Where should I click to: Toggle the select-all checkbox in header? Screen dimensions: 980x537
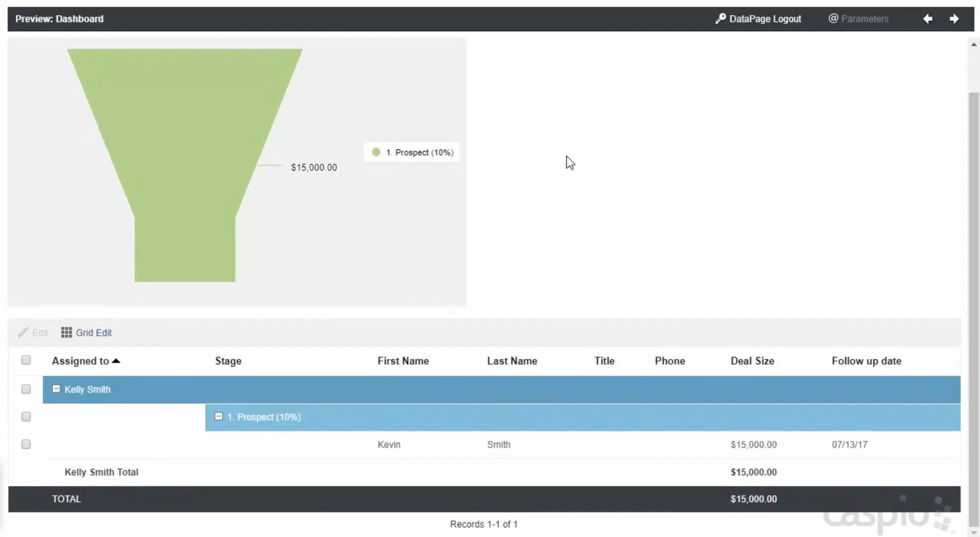(x=26, y=360)
